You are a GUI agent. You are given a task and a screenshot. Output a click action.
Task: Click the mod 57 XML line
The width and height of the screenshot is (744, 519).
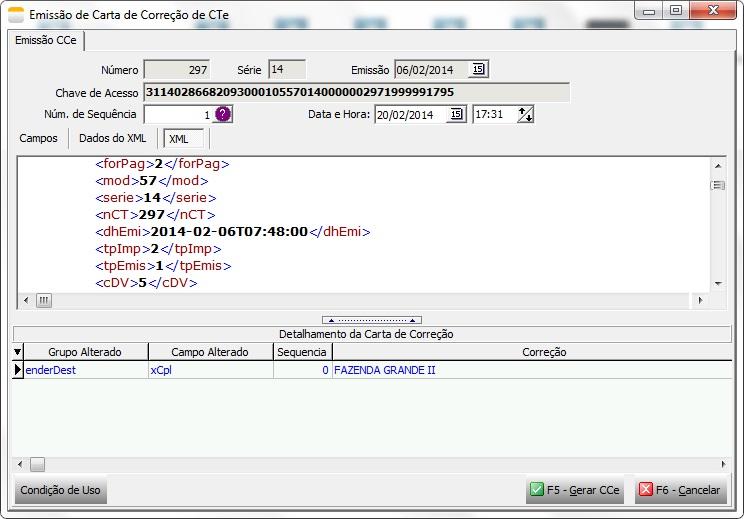(x=151, y=181)
